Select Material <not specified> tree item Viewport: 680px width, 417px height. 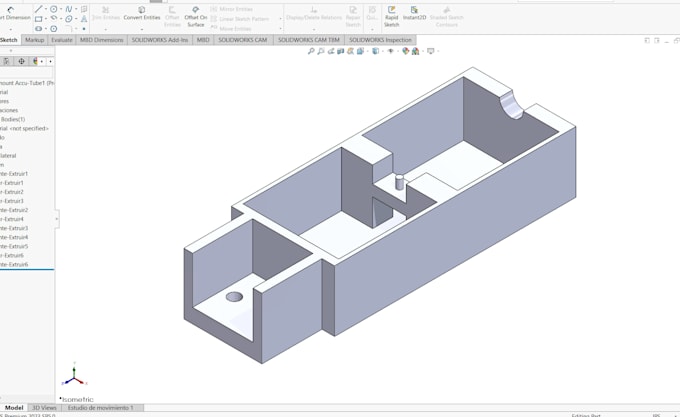[24, 128]
